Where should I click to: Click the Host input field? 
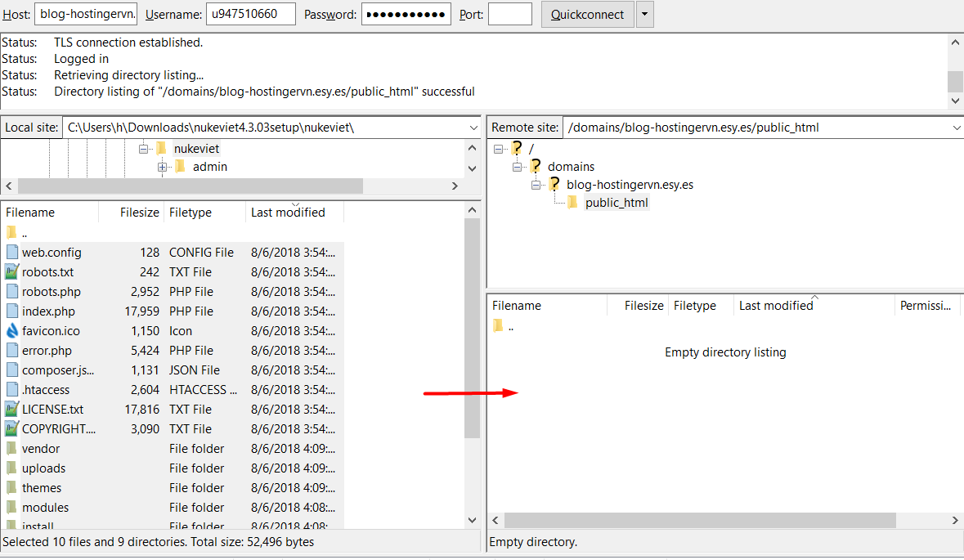(x=86, y=14)
